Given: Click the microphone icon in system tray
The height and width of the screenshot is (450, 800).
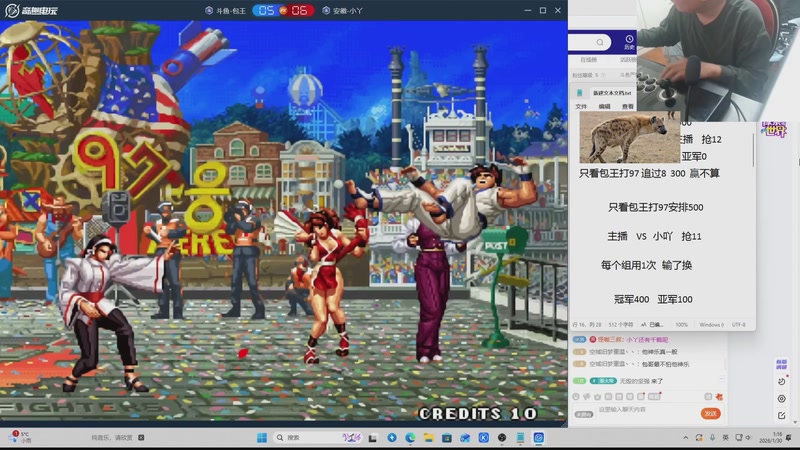Looking at the screenshot, I should click(712, 438).
